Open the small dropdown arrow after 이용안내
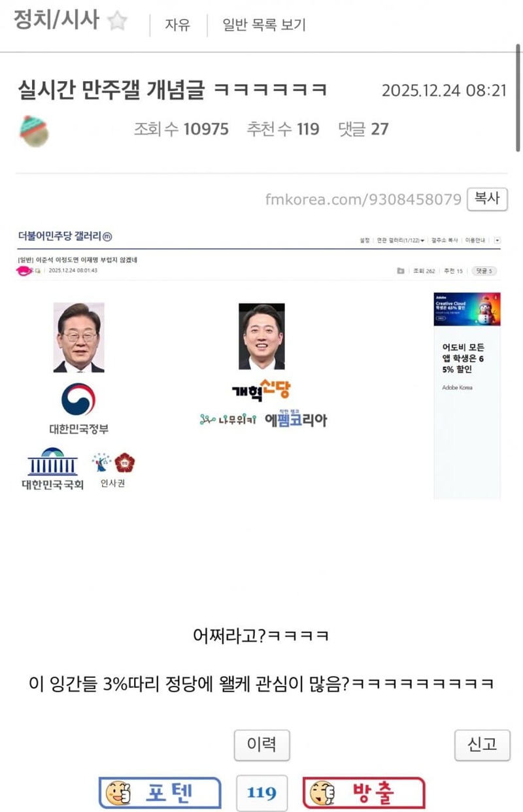The image size is (523, 812). click(x=498, y=240)
